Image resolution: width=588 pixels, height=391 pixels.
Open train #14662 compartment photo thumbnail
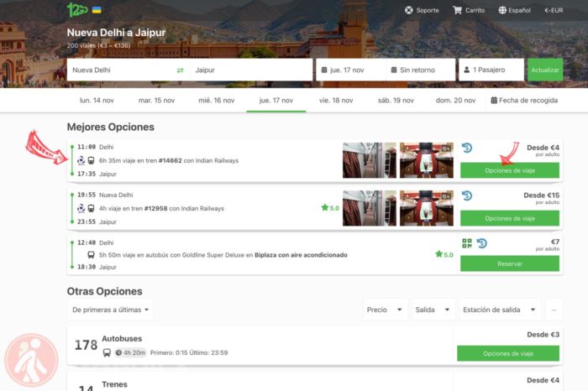tap(427, 160)
